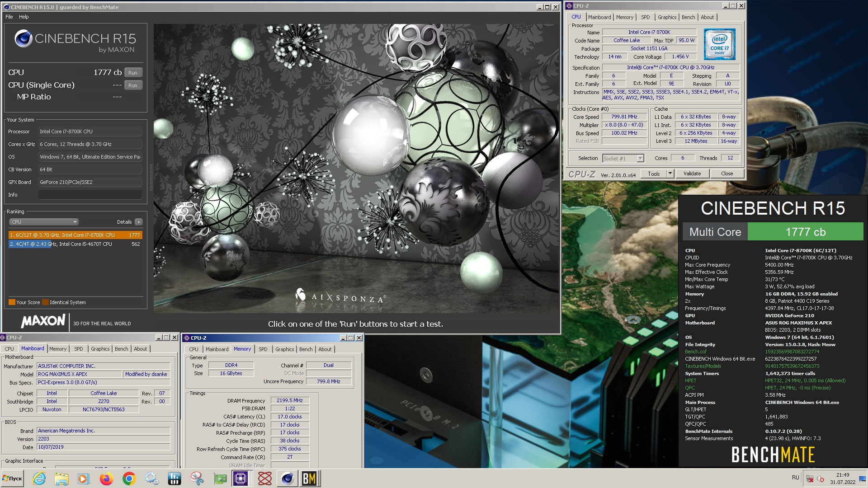Viewport: 868px width, 488px height.
Task: Open About tab in top-right CPU-Z
Action: [707, 17]
